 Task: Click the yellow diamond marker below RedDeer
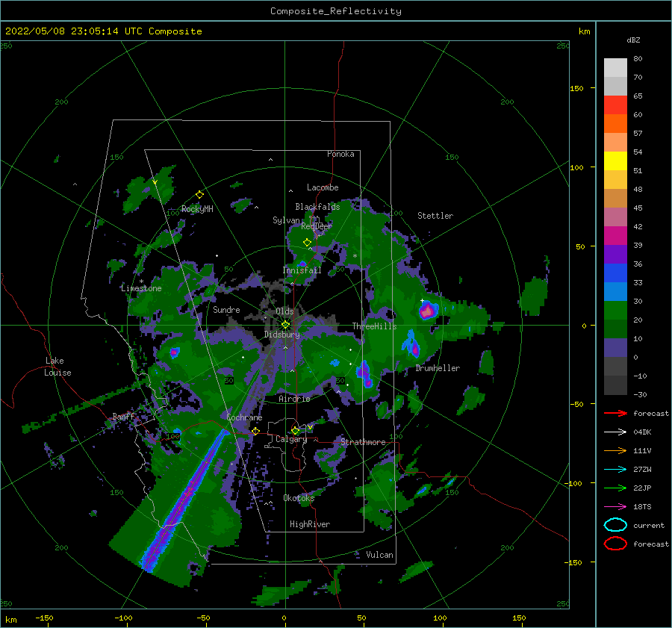coord(307,243)
